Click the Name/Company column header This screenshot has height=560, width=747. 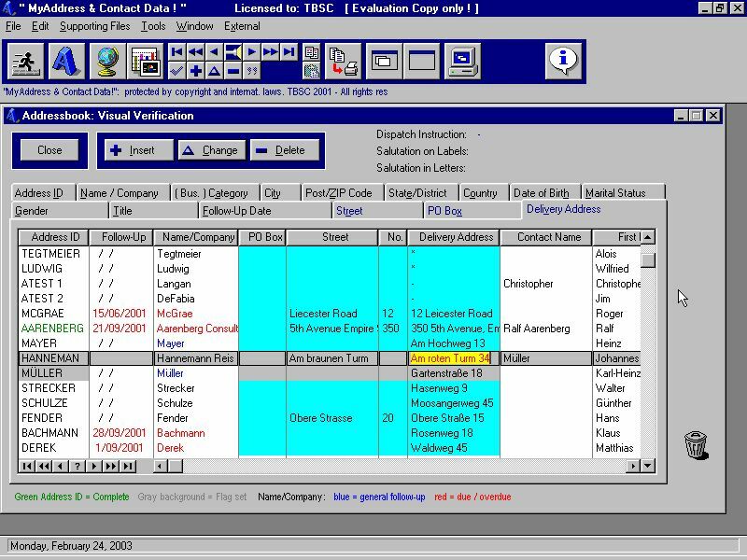(x=196, y=237)
